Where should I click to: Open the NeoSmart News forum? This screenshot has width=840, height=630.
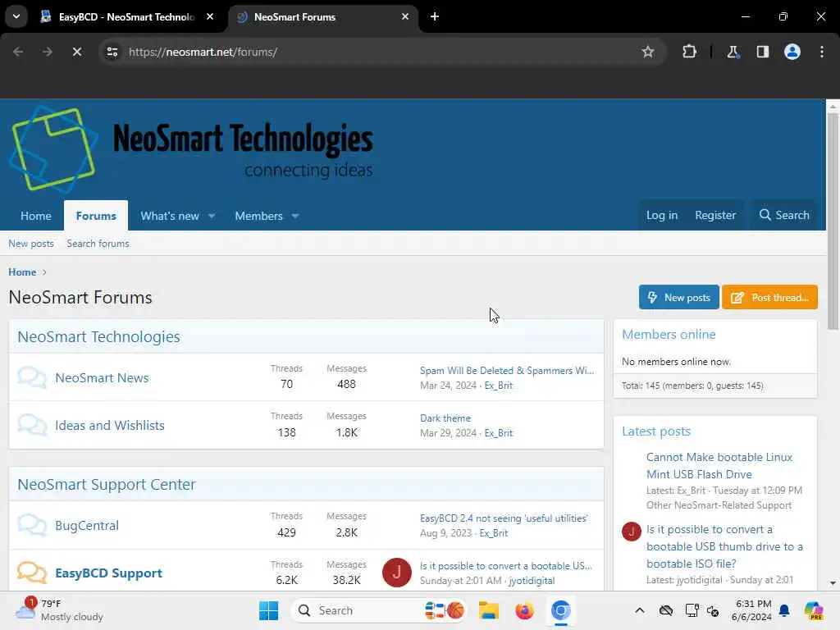(x=102, y=377)
